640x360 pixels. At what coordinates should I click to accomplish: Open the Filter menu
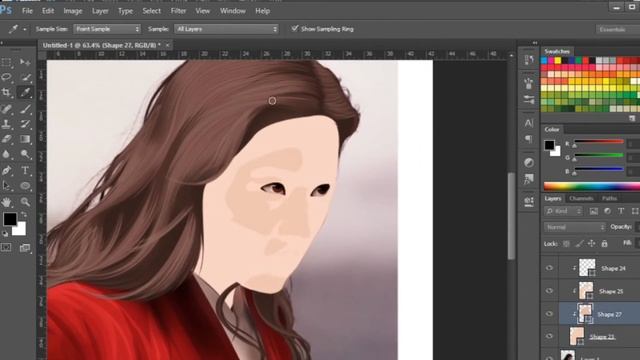178,11
